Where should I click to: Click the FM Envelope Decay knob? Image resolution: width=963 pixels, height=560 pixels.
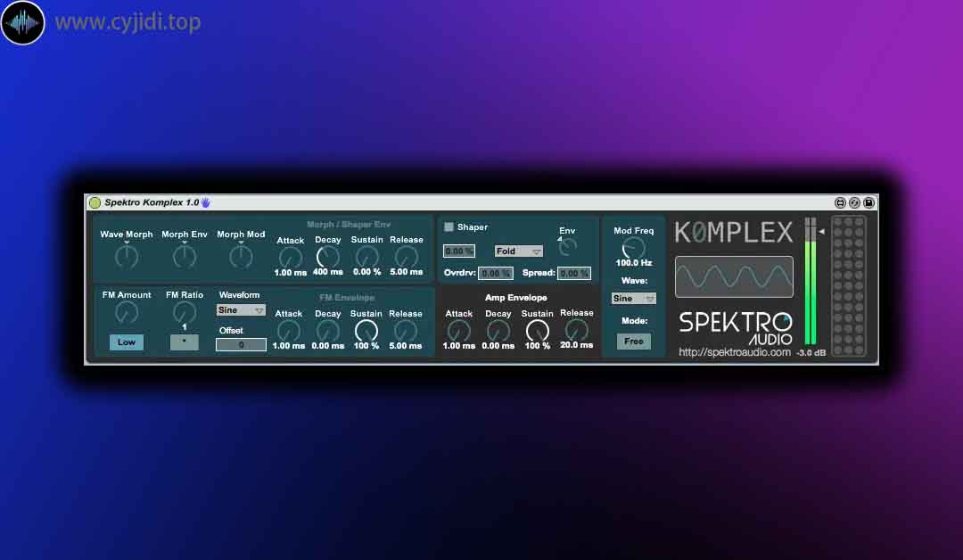[x=328, y=331]
